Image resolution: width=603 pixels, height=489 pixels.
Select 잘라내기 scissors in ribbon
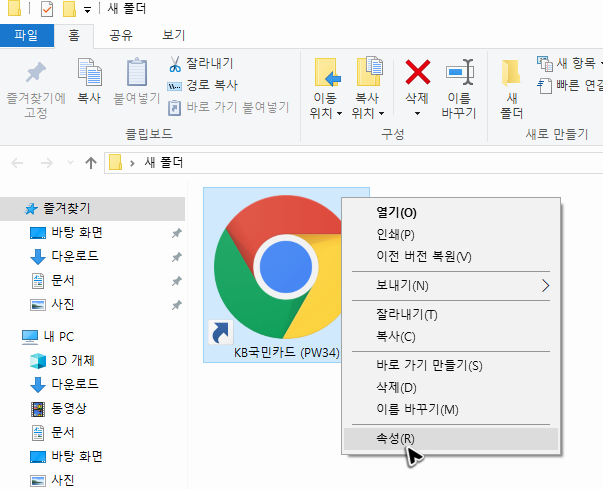(x=201, y=64)
